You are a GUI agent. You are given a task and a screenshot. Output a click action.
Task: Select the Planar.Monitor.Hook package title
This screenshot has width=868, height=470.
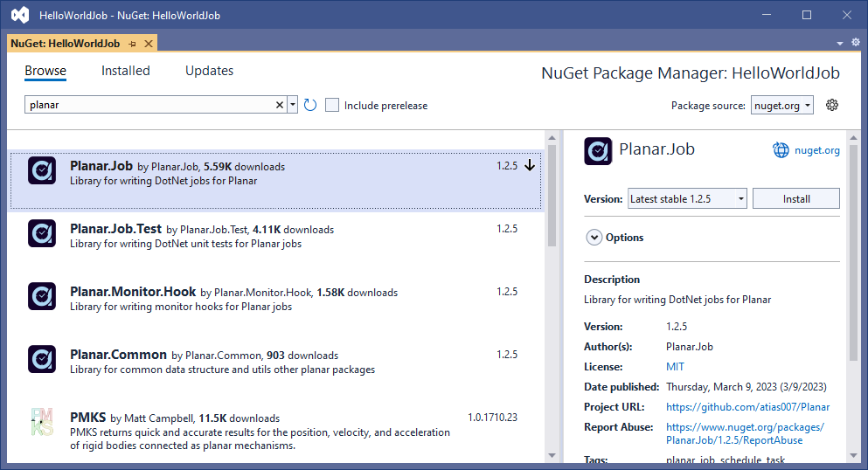point(133,292)
